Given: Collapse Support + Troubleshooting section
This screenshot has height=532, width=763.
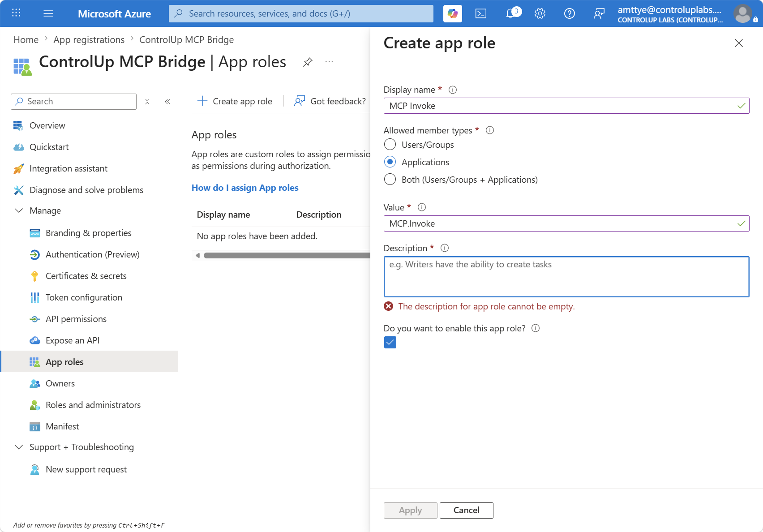Looking at the screenshot, I should pos(19,447).
